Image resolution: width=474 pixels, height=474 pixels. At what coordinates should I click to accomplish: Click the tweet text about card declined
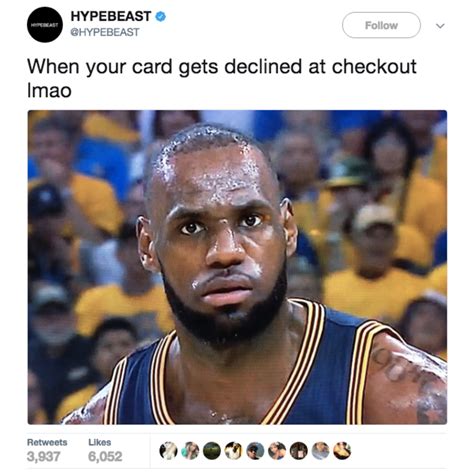point(222,78)
